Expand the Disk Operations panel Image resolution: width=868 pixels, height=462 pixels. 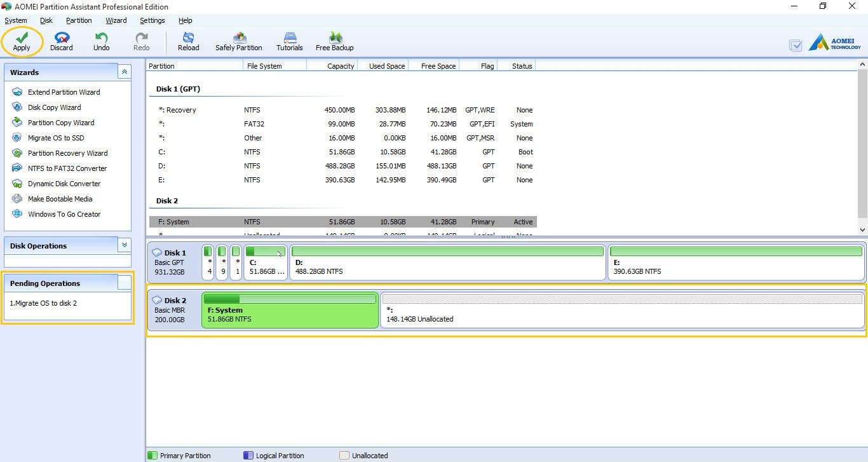pos(125,245)
